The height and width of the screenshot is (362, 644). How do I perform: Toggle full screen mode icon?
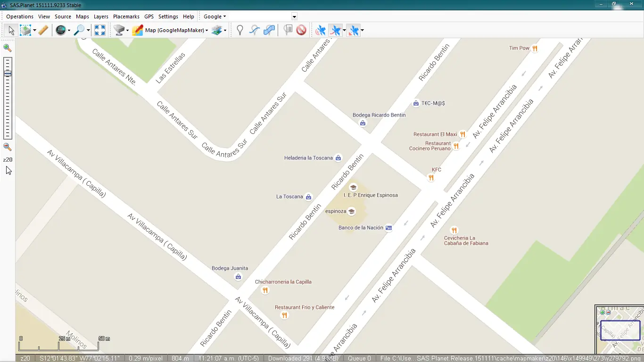click(100, 30)
